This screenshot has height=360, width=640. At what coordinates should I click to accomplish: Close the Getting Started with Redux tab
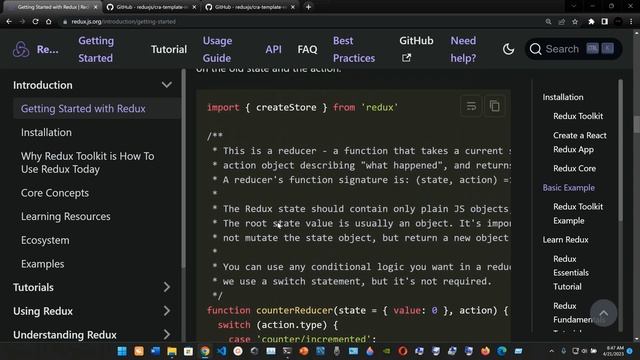96,7
